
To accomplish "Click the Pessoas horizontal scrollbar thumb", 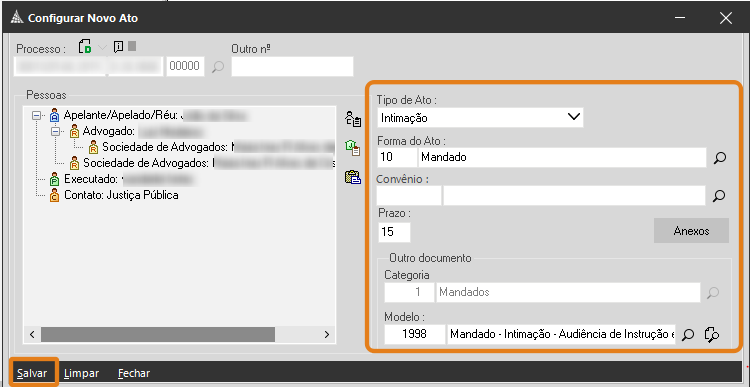I will pyautogui.click(x=158, y=334).
